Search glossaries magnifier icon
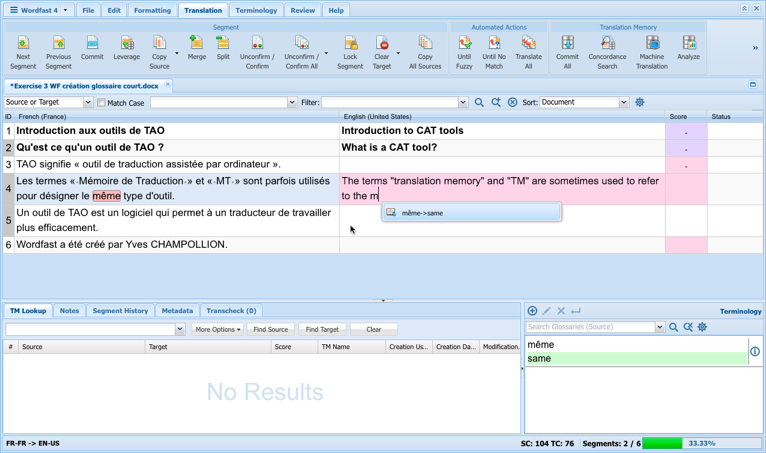The width and height of the screenshot is (766, 453). coord(673,327)
